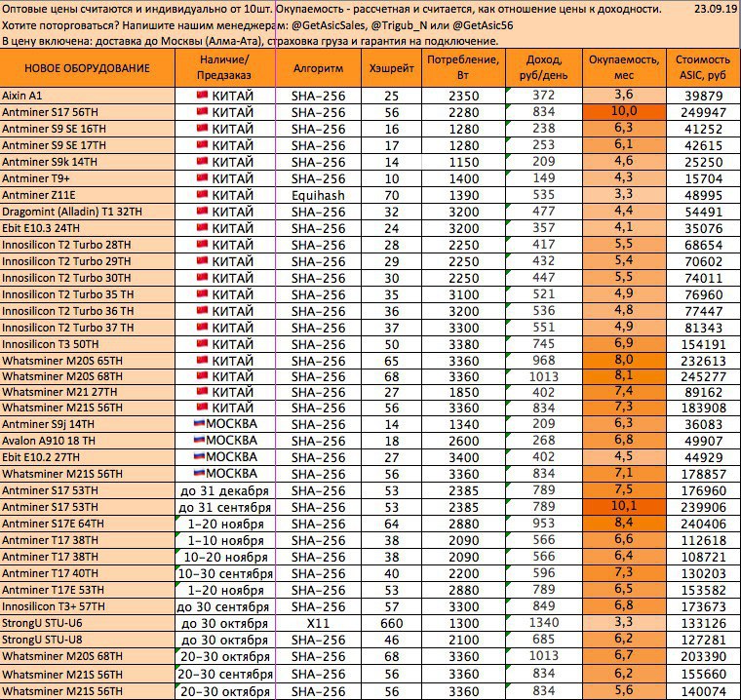Select the 'Доход, руб/день' column header
This screenshot has height=700, width=741.
(544, 68)
